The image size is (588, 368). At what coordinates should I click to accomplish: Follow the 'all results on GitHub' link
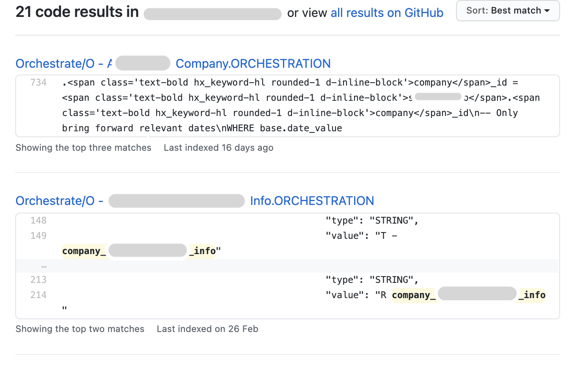tap(387, 13)
